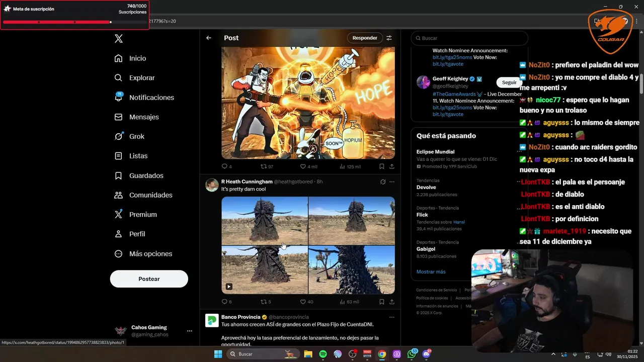Share R Heath Cunningham's post

coord(392,302)
